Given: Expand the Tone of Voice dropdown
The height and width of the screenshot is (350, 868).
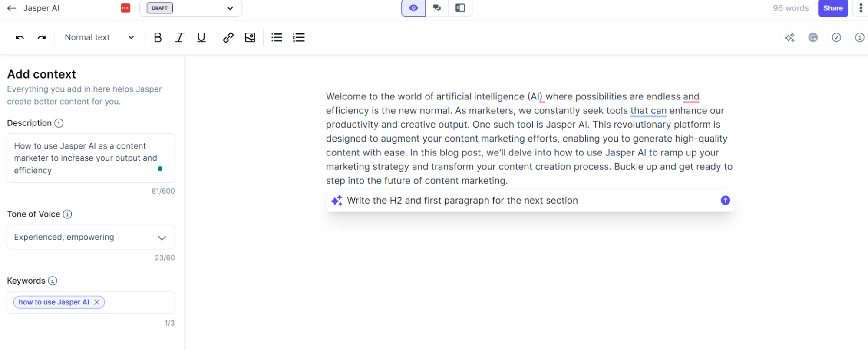Looking at the screenshot, I should (91, 237).
